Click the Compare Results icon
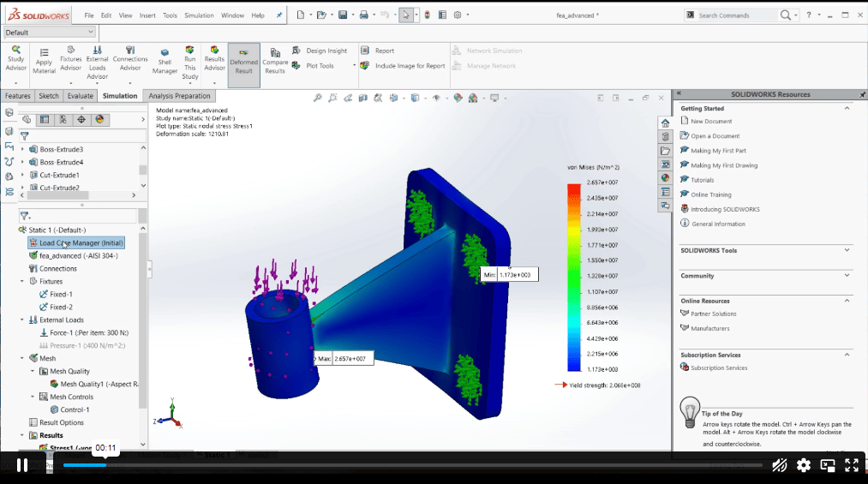The width and height of the screenshot is (868, 484). click(x=275, y=61)
